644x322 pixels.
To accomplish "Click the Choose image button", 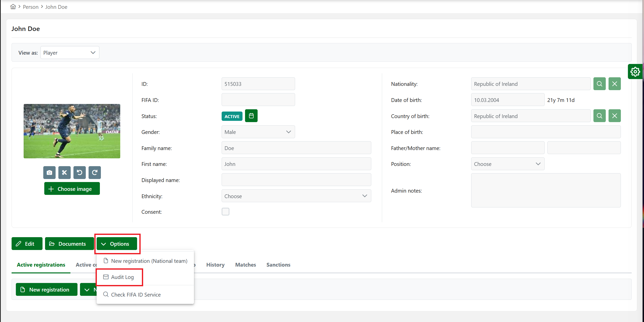I will (x=72, y=189).
